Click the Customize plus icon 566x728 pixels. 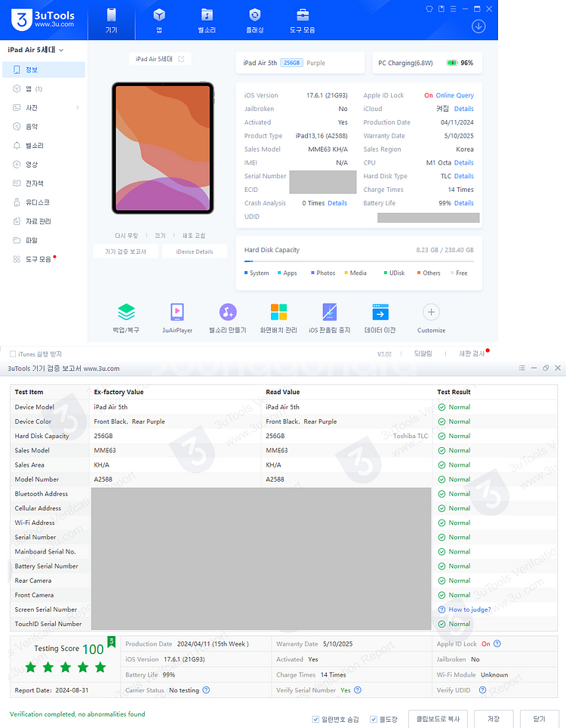click(x=431, y=313)
